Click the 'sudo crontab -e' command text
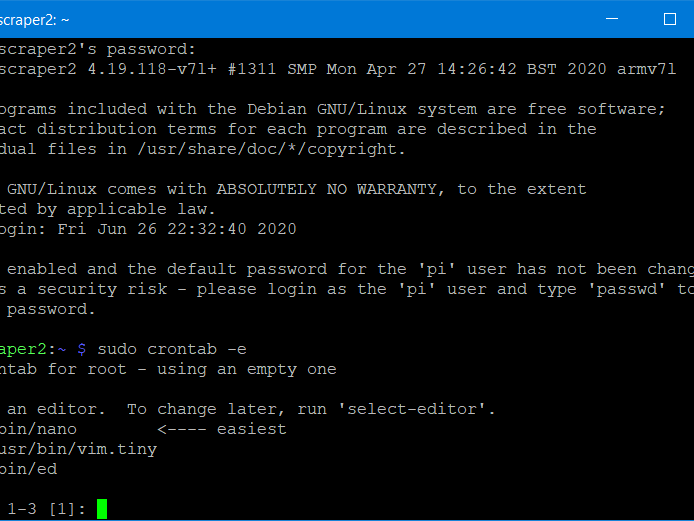Screen dimensions: 694x521 (172, 349)
